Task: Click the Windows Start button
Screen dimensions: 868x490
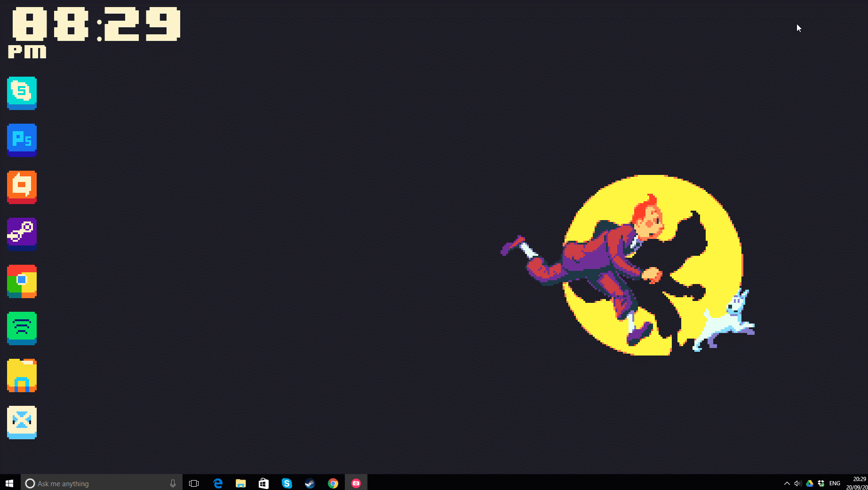Action: [x=9, y=483]
